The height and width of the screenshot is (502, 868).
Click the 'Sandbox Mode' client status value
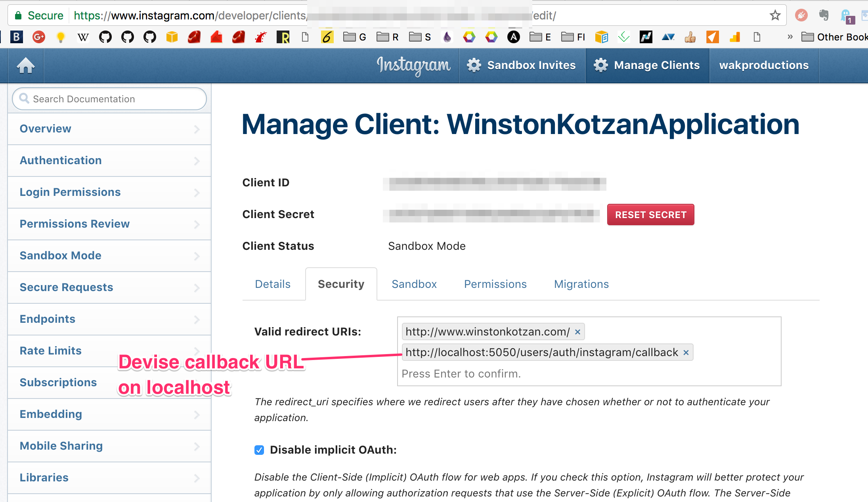point(427,246)
